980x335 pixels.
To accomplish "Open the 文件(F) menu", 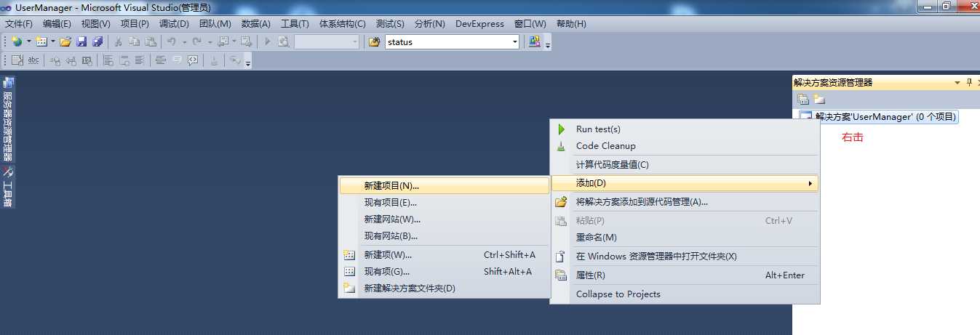I will (x=19, y=24).
